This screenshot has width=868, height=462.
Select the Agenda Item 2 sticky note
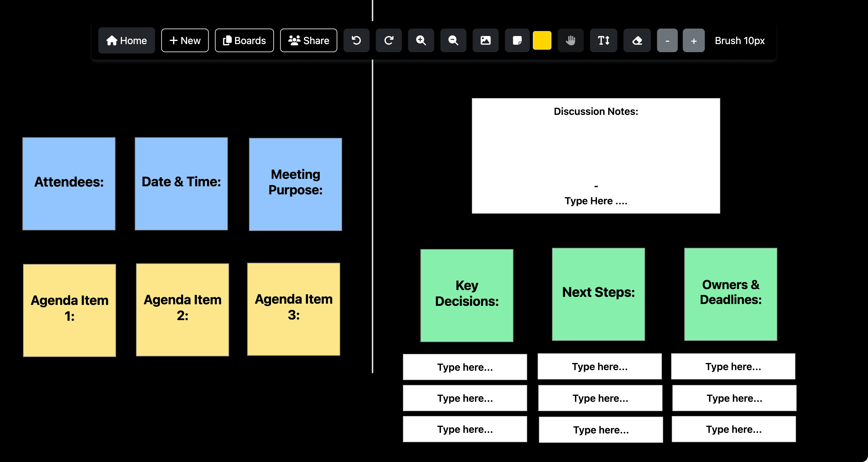[x=182, y=309]
